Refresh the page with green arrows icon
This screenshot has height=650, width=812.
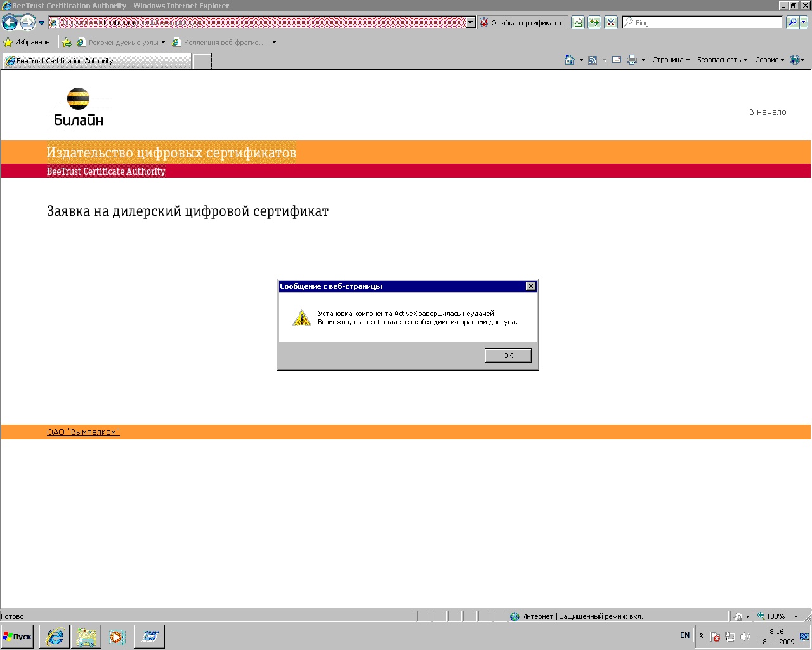click(x=594, y=22)
